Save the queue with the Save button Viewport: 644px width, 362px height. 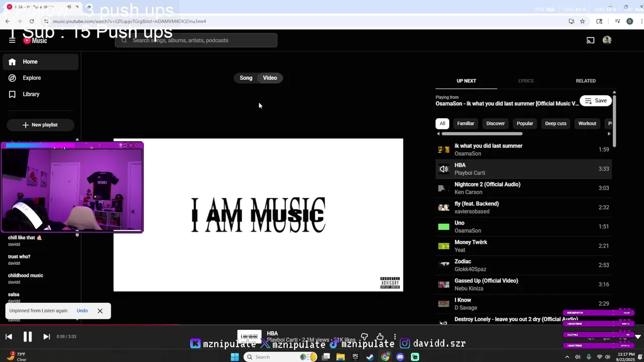click(x=596, y=101)
